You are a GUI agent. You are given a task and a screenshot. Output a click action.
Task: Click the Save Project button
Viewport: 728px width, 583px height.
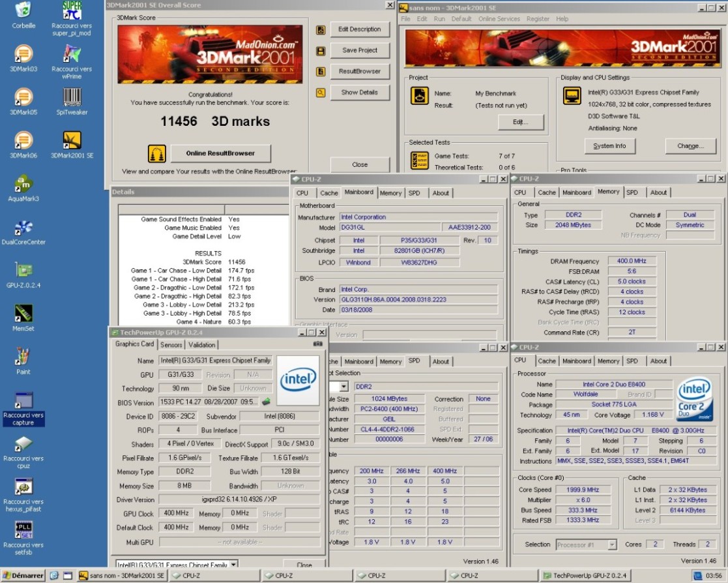[x=360, y=50]
